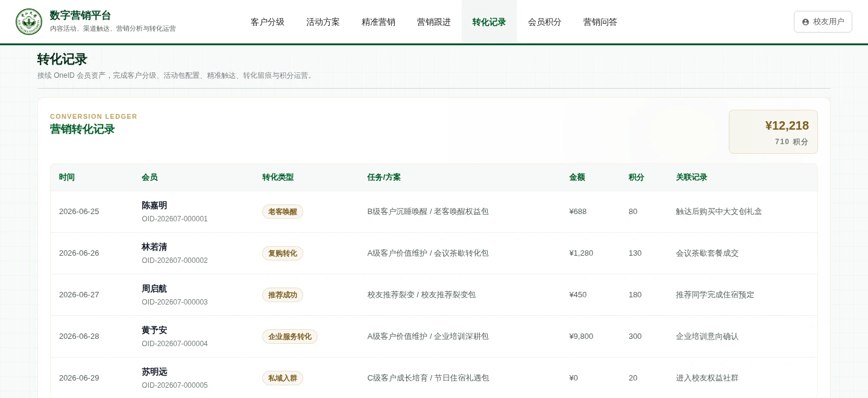868x398 pixels.
Task: Switch to the 活动方案 tab
Action: pos(323,22)
